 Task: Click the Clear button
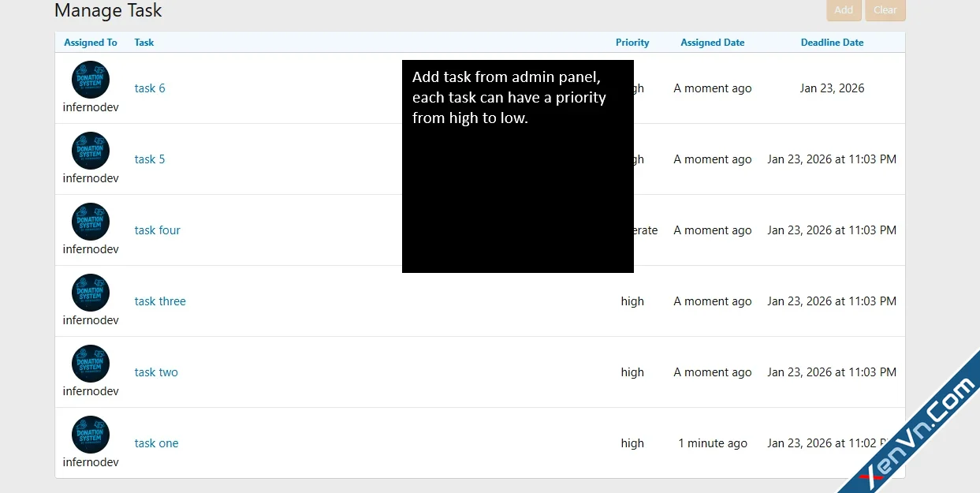click(x=885, y=10)
